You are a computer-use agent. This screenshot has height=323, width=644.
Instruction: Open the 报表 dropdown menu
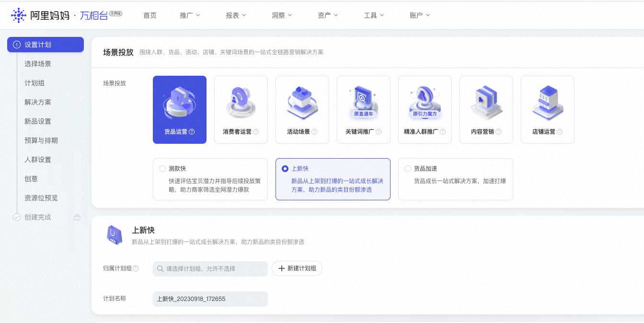[x=236, y=15]
